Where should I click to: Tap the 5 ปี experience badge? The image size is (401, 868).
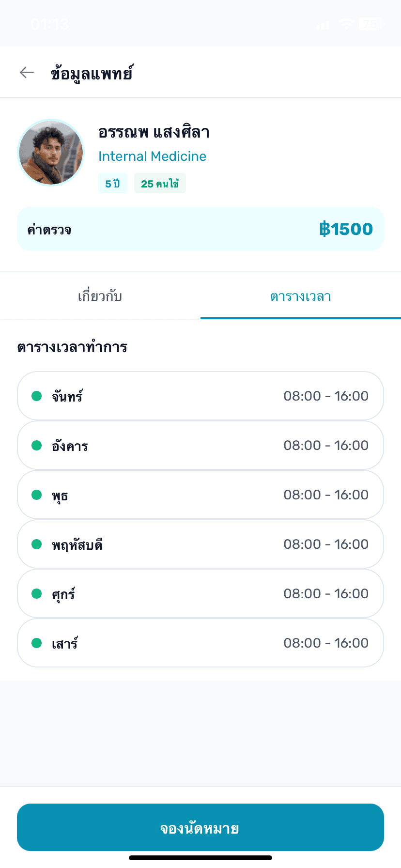click(112, 184)
